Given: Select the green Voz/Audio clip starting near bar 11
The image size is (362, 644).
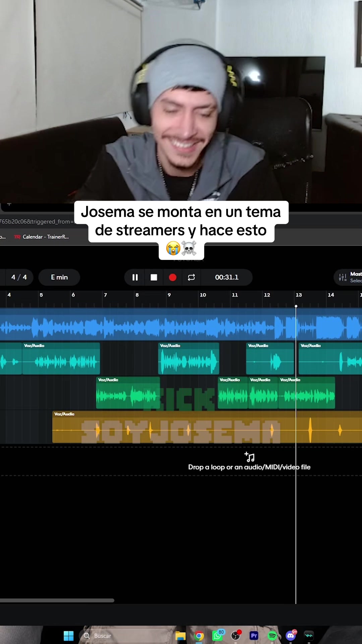Looking at the screenshot, I should coord(233,392).
